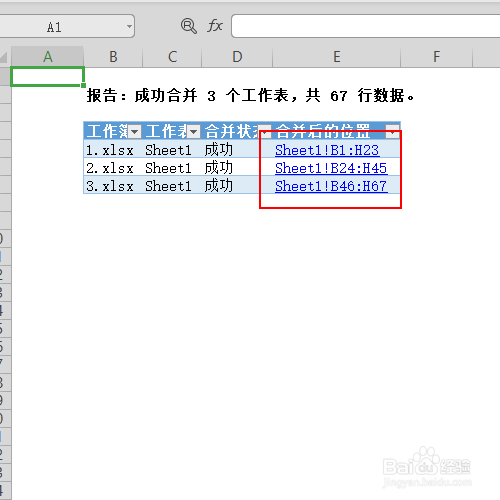Open filter dropdown on 工作簿 column header
This screenshot has width=500, height=500.
[135, 132]
